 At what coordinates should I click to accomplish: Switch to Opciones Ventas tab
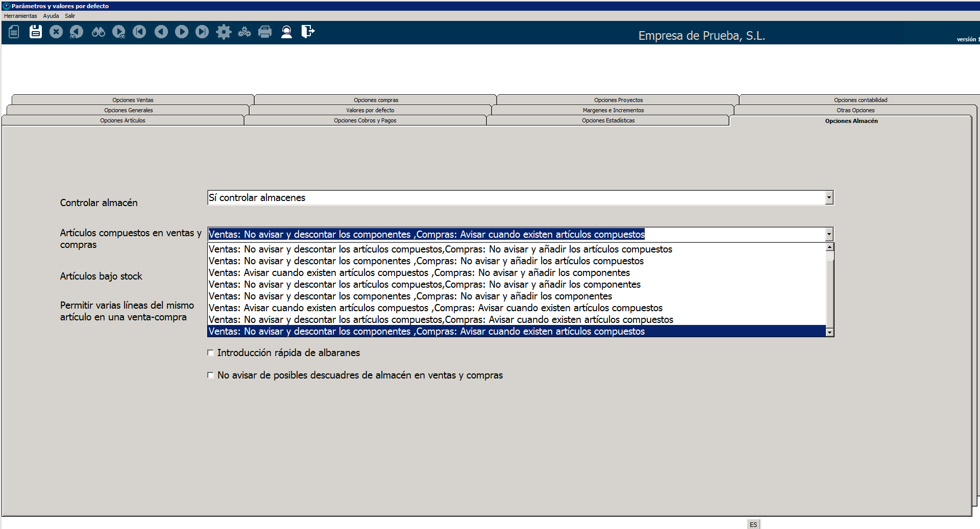coord(133,100)
